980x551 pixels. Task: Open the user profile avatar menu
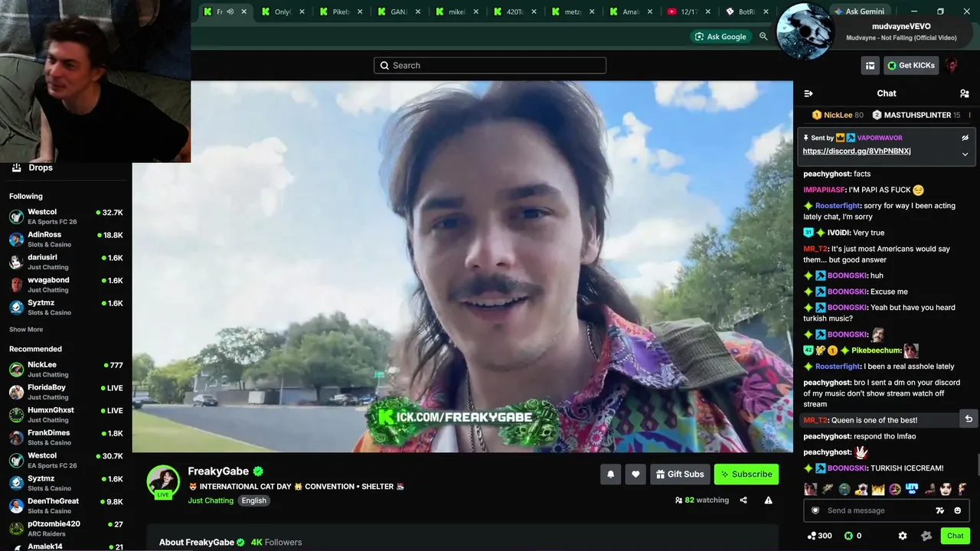tap(952, 66)
